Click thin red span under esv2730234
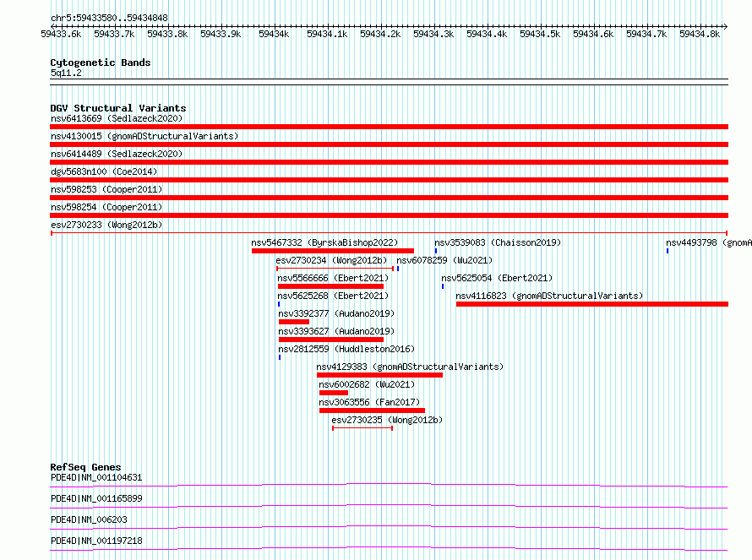The image size is (752, 560). click(x=335, y=269)
